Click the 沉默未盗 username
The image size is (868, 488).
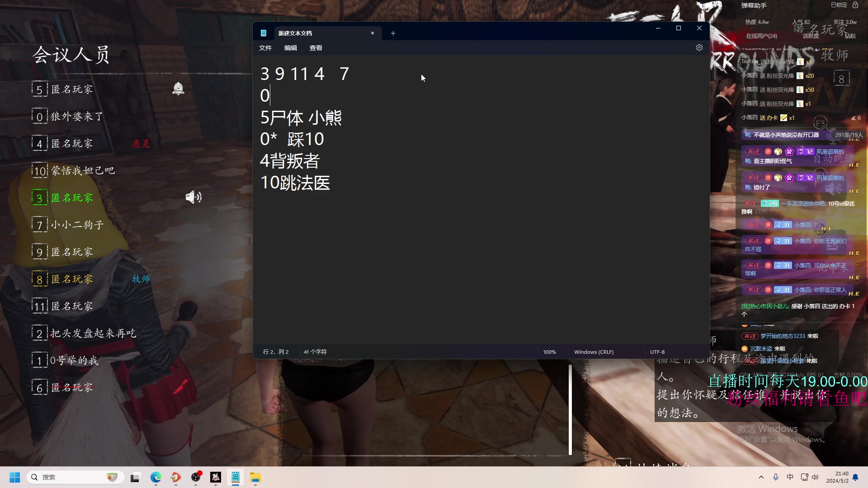pos(761,348)
